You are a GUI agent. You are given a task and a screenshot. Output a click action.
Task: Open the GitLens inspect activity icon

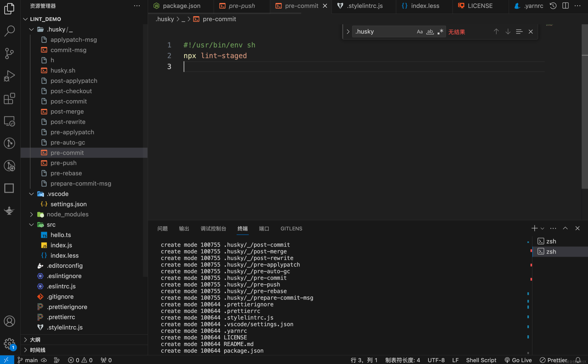9,166
